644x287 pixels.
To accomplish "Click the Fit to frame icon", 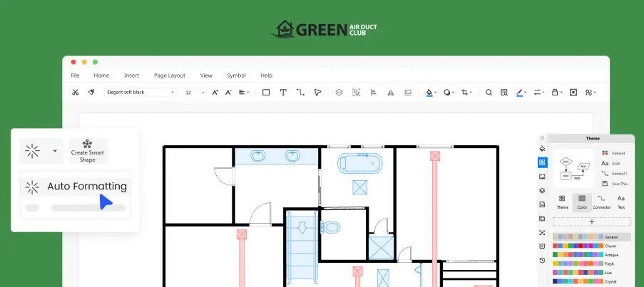I will (573, 93).
